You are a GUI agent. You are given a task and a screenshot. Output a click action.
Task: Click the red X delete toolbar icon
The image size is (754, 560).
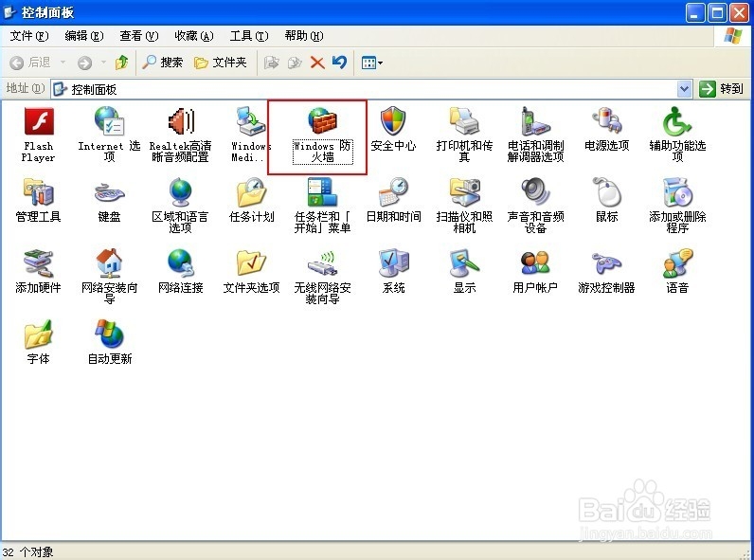[x=317, y=63]
